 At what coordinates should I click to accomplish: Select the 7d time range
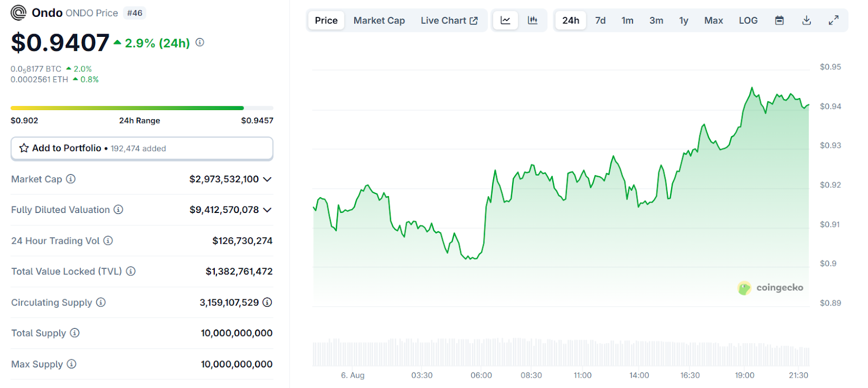(600, 21)
